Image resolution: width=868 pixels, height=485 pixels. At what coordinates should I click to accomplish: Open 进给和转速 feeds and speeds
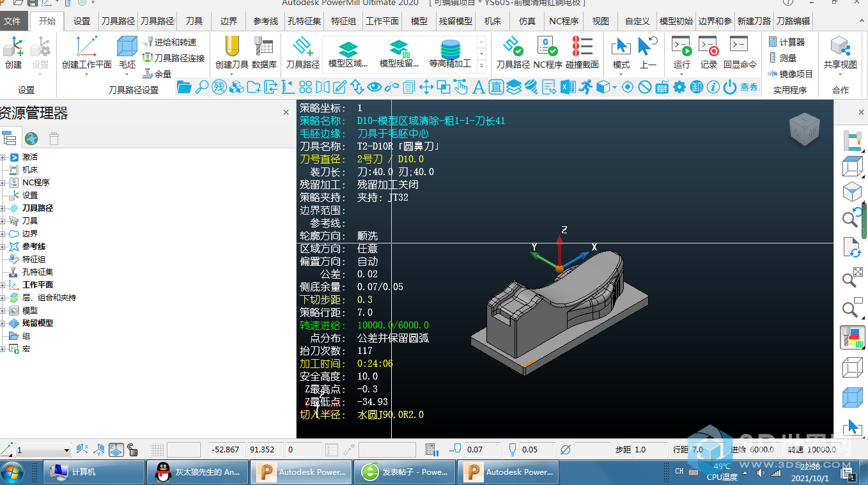[x=169, y=42]
